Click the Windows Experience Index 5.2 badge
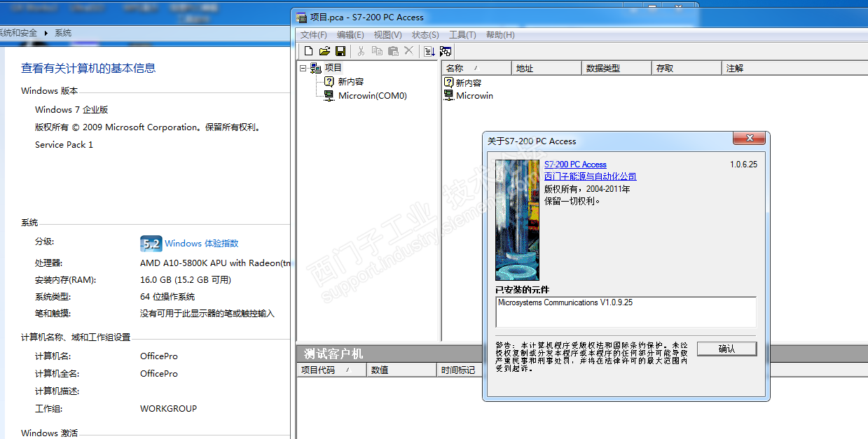868x439 pixels. click(x=151, y=243)
